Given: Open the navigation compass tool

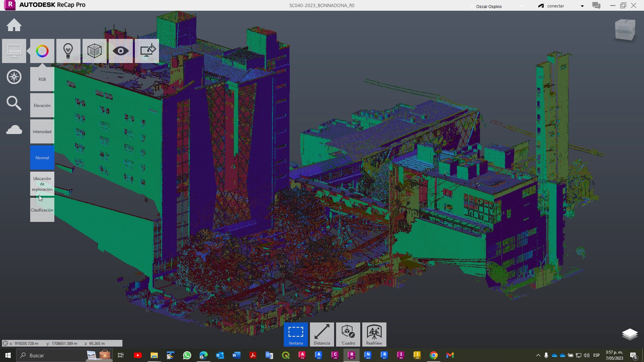Looking at the screenshot, I should click(x=14, y=77).
